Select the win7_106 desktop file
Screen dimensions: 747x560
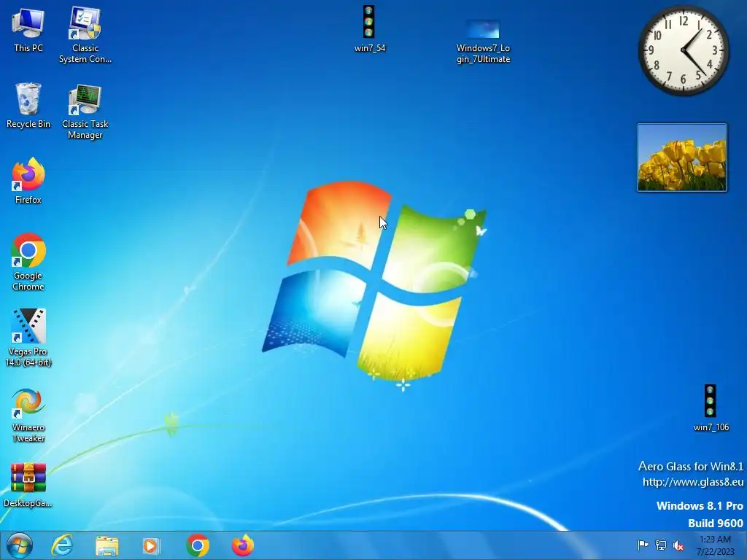711,408
